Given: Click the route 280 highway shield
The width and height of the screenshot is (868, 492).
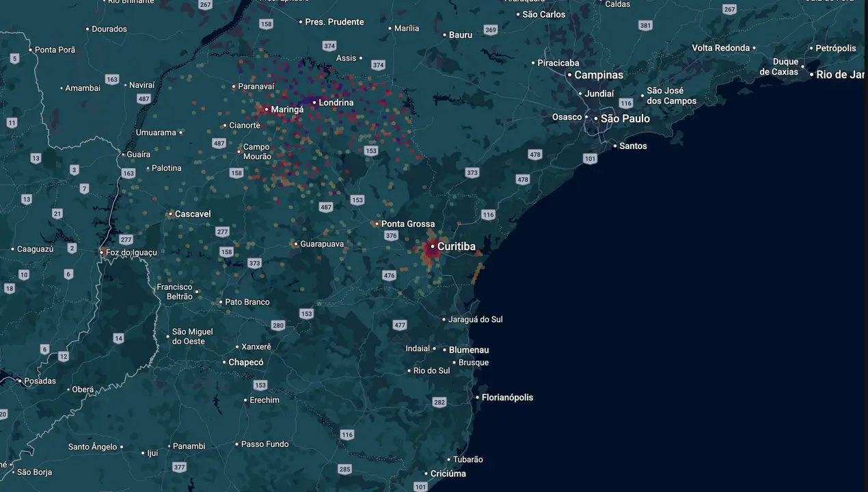Looking at the screenshot, I should 277,325.
